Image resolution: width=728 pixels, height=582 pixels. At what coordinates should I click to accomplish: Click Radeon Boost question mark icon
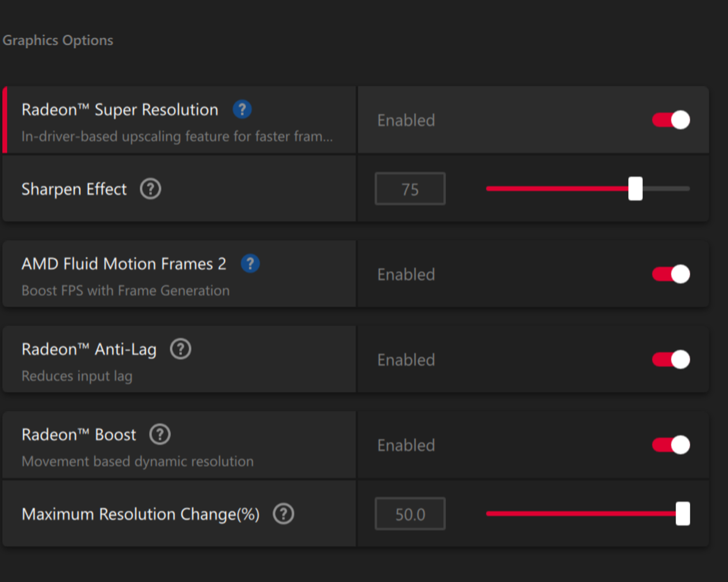click(160, 434)
